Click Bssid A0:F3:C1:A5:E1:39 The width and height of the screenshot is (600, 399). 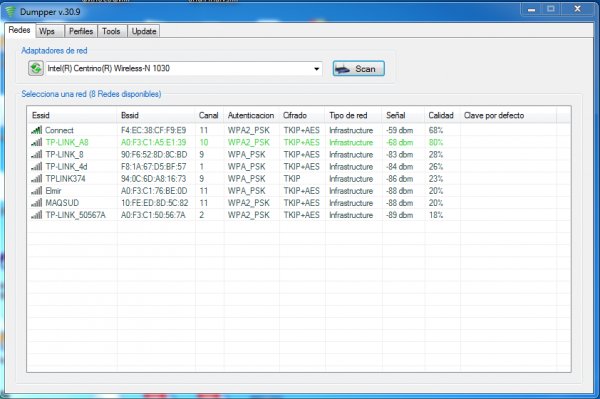[x=153, y=142]
